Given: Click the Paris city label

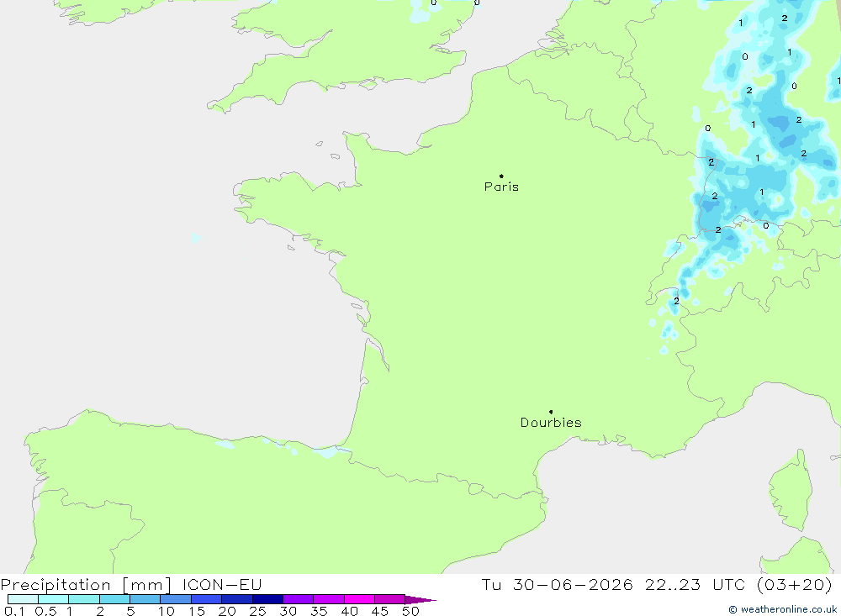Looking at the screenshot, I should pos(501,187).
